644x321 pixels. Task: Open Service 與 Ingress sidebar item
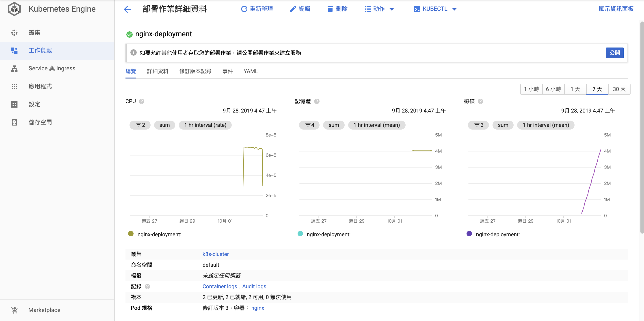click(52, 68)
